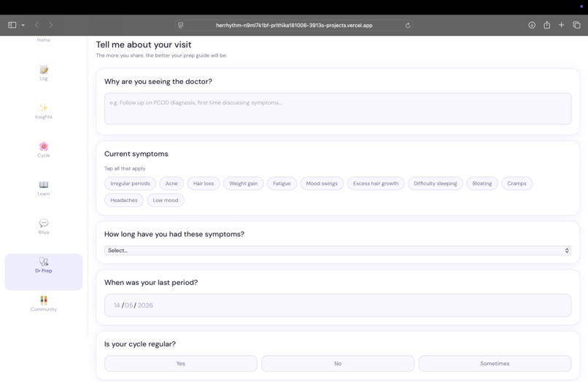Open the Log notepad icon in sidebar
This screenshot has width=588, height=382.
(44, 70)
